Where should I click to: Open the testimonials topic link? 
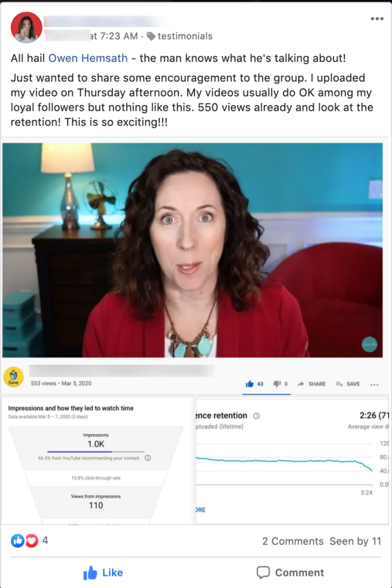(x=185, y=36)
